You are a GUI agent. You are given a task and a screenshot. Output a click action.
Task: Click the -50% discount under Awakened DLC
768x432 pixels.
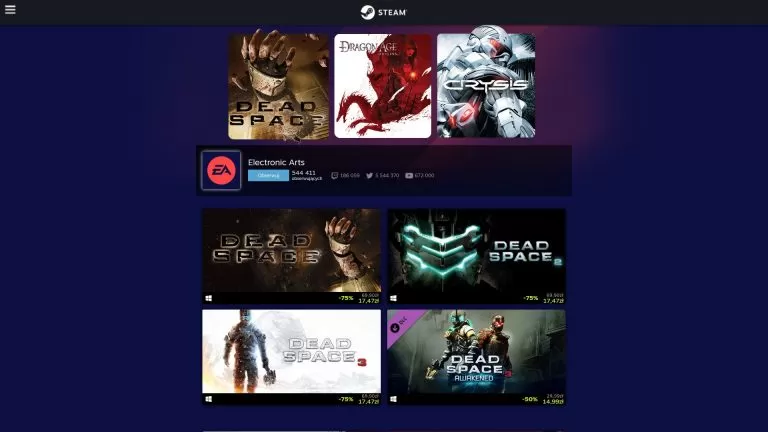pyautogui.click(x=529, y=399)
